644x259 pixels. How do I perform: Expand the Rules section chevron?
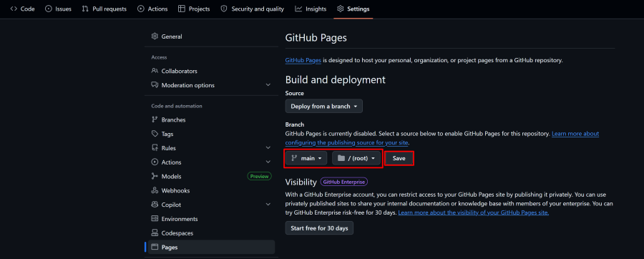268,148
